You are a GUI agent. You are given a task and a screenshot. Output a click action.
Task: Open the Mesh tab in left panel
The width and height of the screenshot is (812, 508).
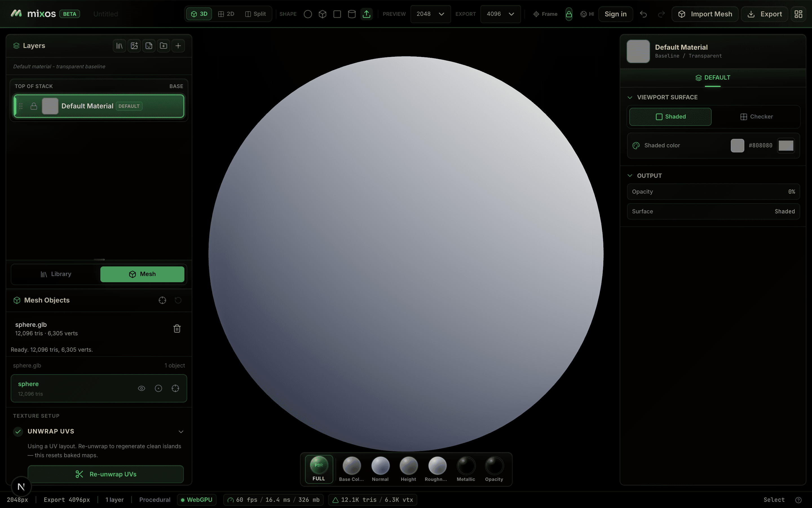(x=142, y=274)
